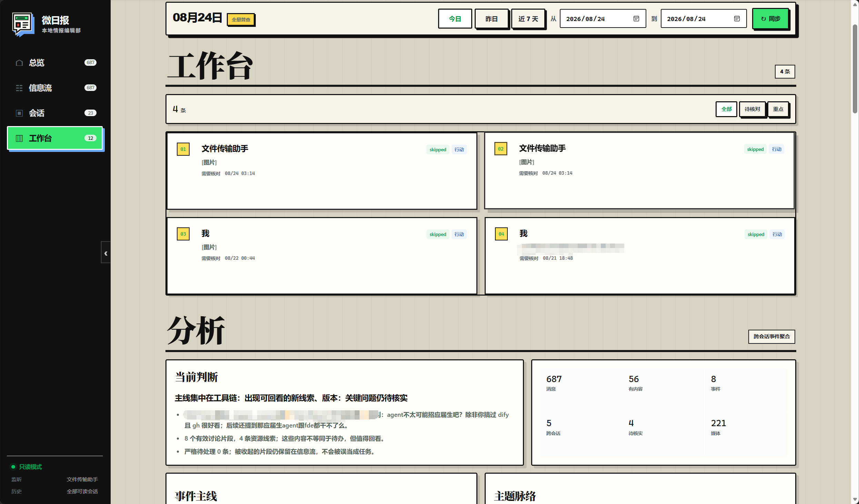
Task: Click the 687 badge on 总览
Action: (x=90, y=63)
